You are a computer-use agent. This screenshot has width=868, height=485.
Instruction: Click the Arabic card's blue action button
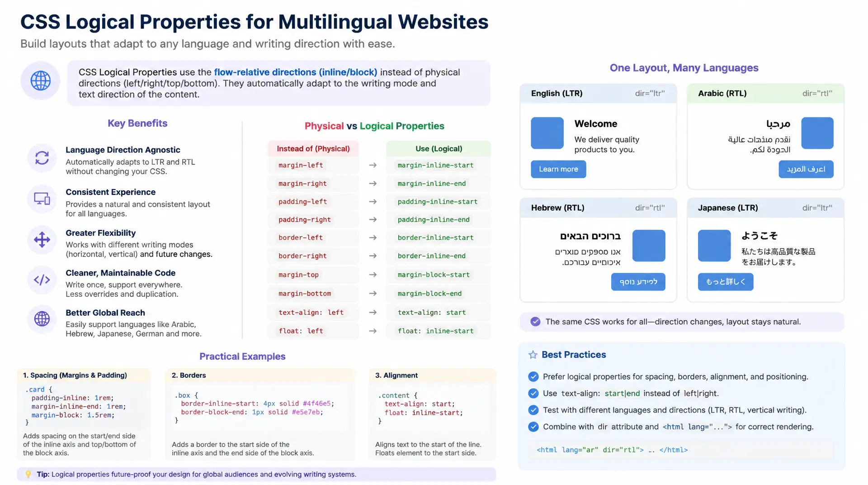[x=806, y=169]
